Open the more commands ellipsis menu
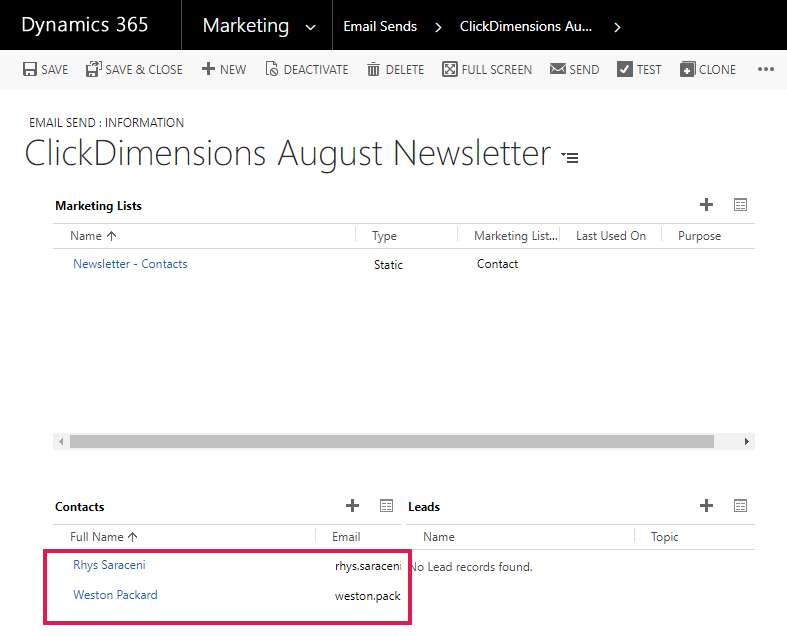Screen dimensions: 787x636 pos(765,69)
